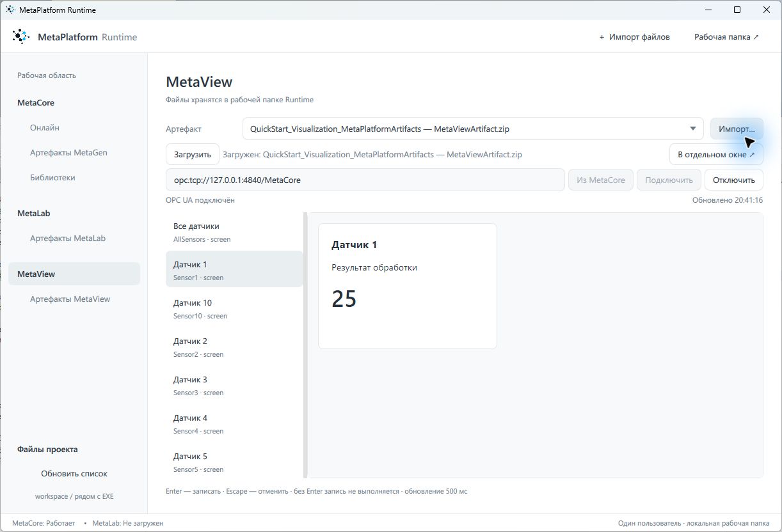
Task: Click the OPC UA endpoint address field
Action: point(365,180)
